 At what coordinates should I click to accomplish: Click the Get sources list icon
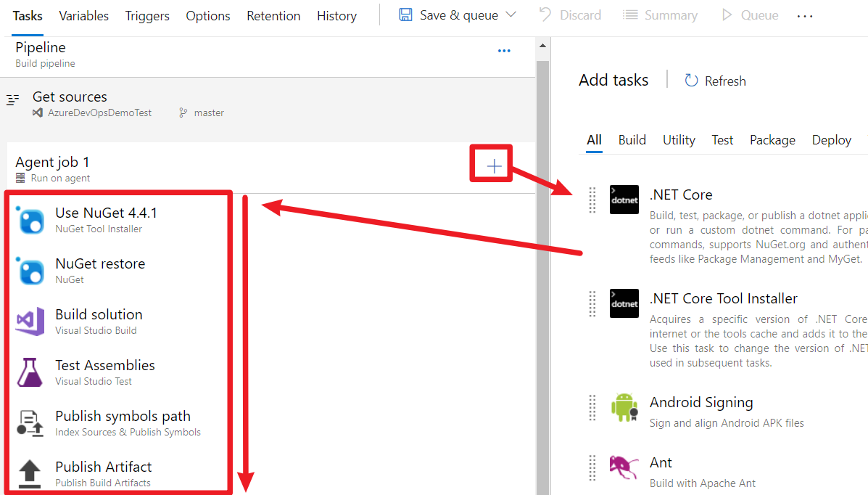pyautogui.click(x=13, y=99)
